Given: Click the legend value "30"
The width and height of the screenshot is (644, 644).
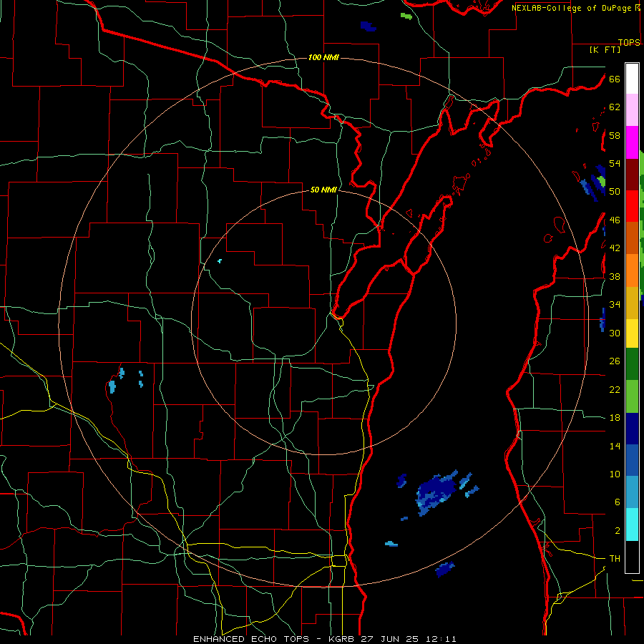Looking at the screenshot, I should point(615,333).
